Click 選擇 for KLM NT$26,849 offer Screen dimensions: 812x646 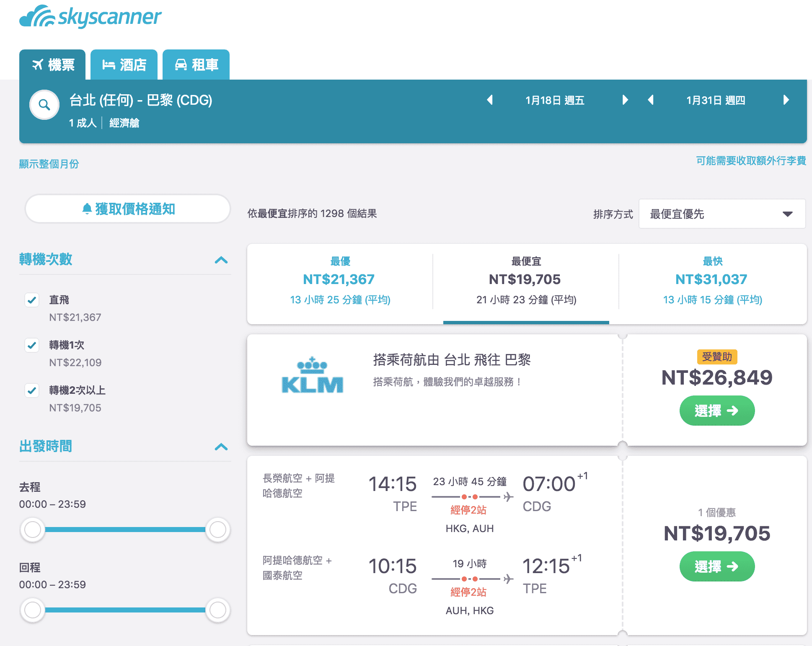pyautogui.click(x=717, y=411)
